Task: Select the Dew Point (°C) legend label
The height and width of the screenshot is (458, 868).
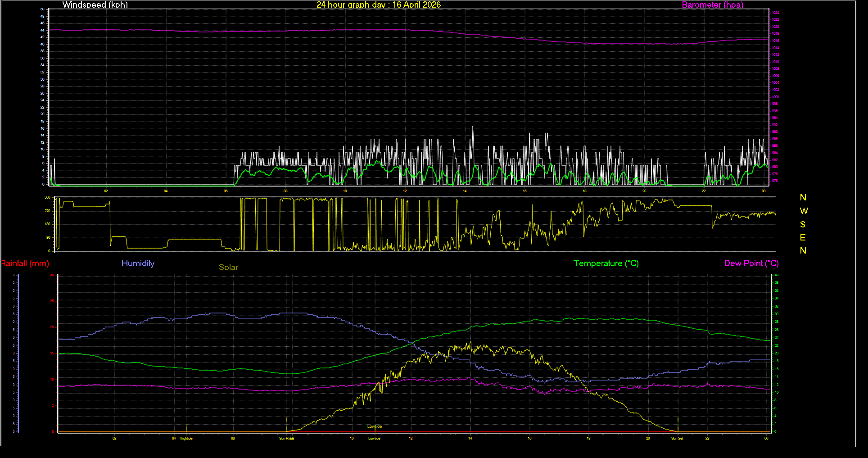Action: tap(751, 263)
